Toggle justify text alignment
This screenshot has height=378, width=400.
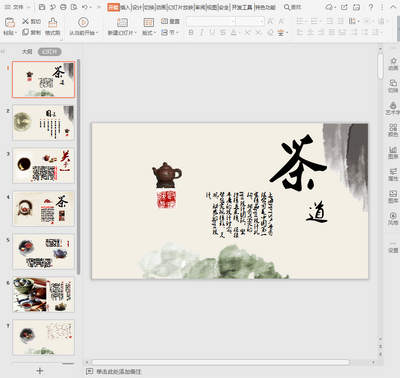click(x=332, y=32)
